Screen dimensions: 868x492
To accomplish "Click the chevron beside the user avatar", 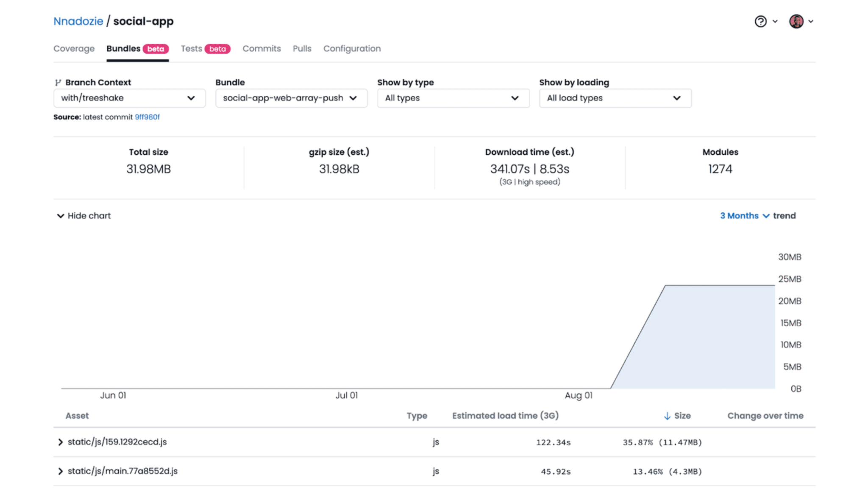I will pyautogui.click(x=811, y=21).
